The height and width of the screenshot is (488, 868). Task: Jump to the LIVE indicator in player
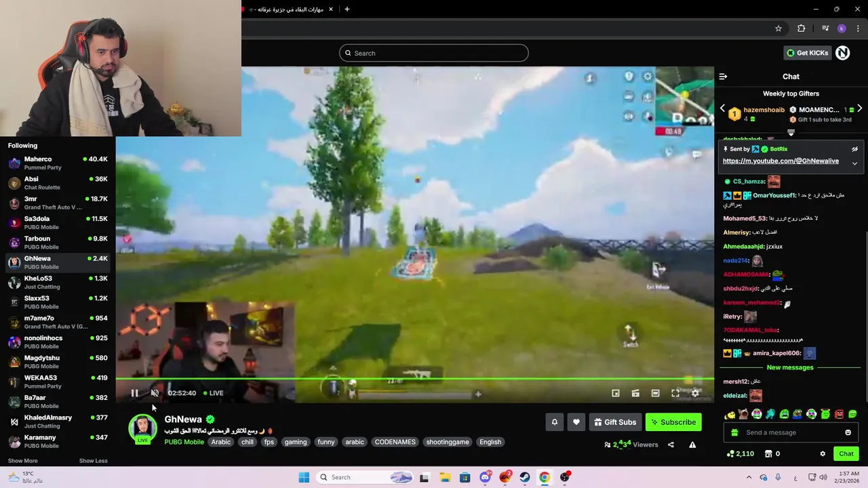(212, 393)
